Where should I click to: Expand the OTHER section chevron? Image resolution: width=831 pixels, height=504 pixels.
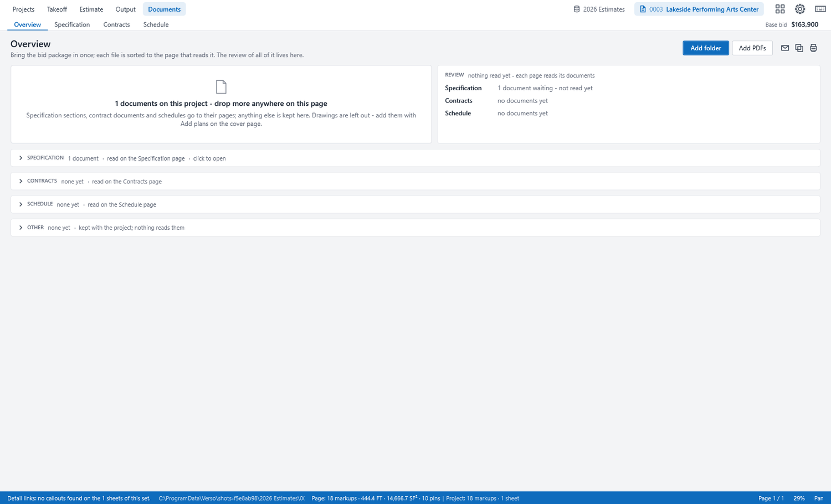coord(20,228)
